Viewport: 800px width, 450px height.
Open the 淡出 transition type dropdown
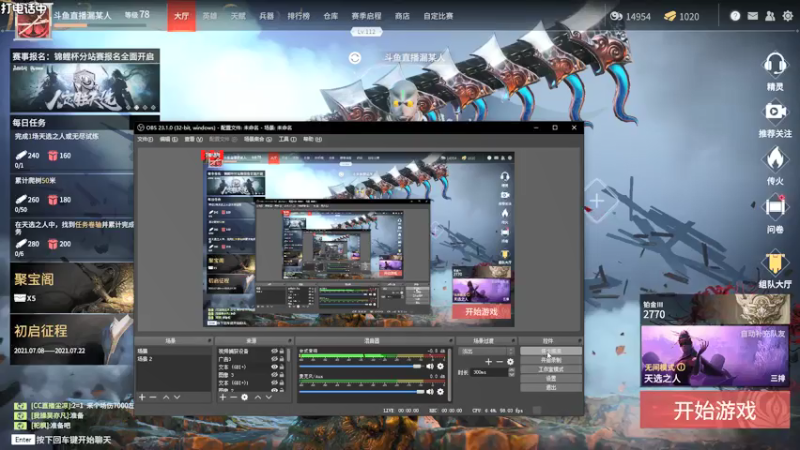pos(486,352)
